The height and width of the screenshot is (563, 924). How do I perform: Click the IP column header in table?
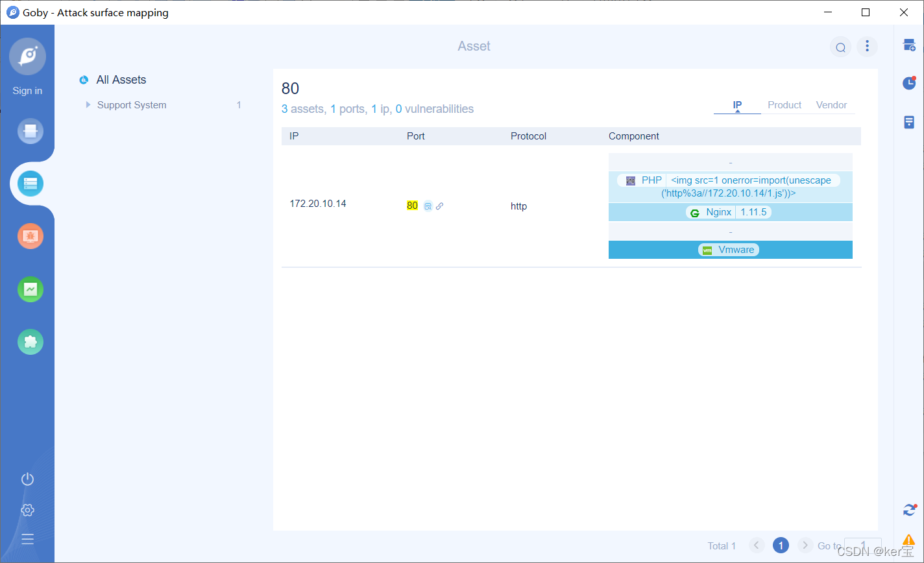[294, 136]
